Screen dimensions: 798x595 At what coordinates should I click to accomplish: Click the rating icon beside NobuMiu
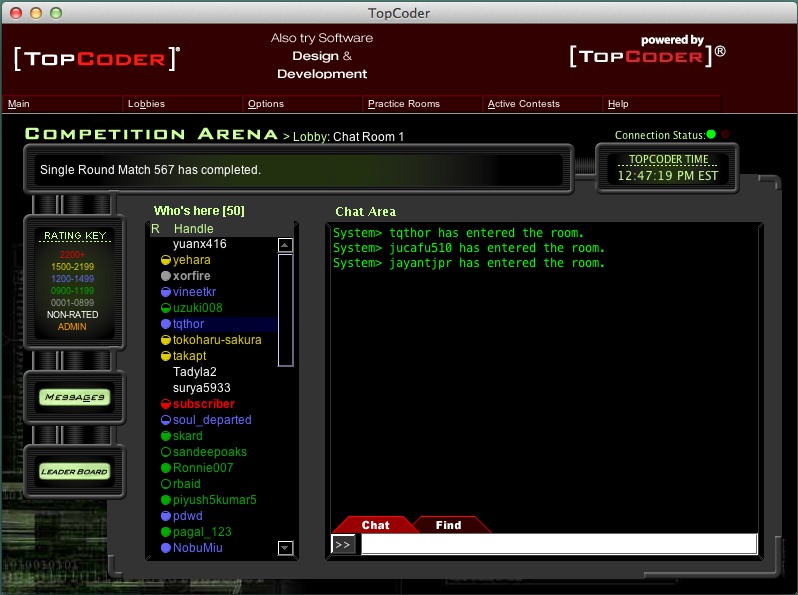coord(165,548)
